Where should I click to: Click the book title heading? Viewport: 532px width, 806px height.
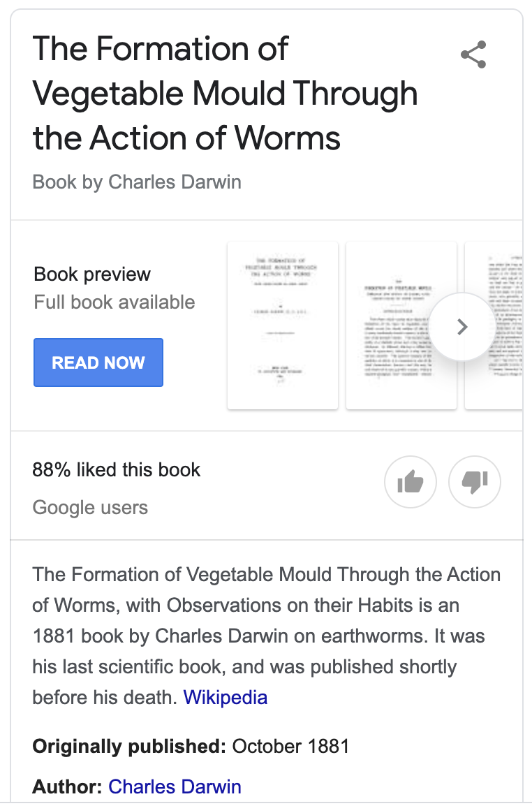click(225, 93)
